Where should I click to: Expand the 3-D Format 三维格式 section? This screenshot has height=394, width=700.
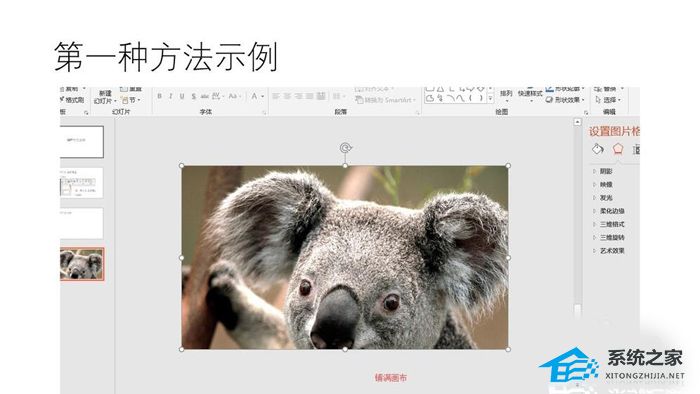(608, 224)
